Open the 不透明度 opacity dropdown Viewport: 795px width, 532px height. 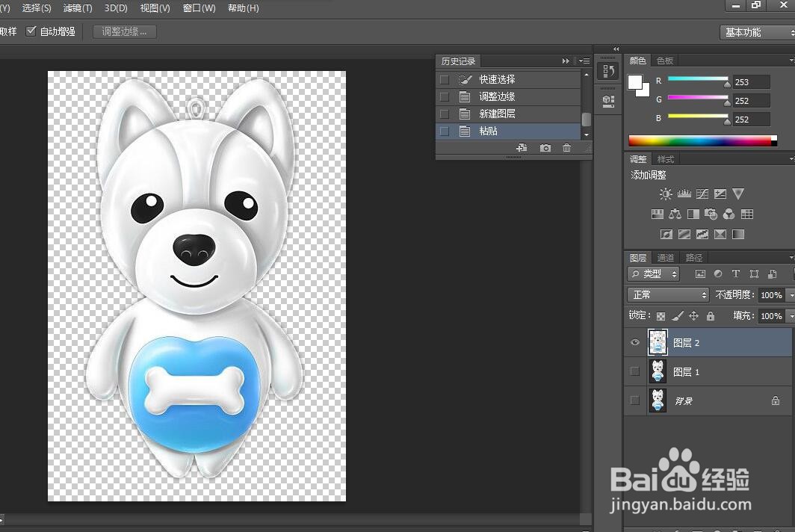click(x=789, y=294)
